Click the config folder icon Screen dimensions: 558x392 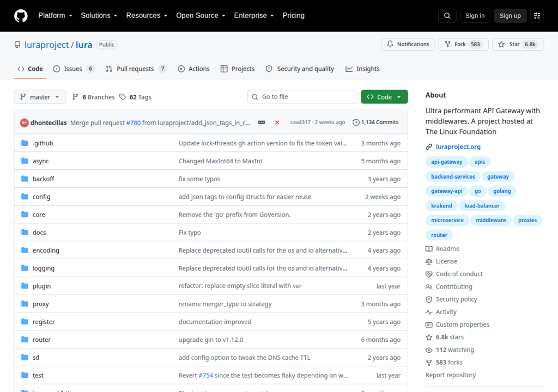click(25, 197)
